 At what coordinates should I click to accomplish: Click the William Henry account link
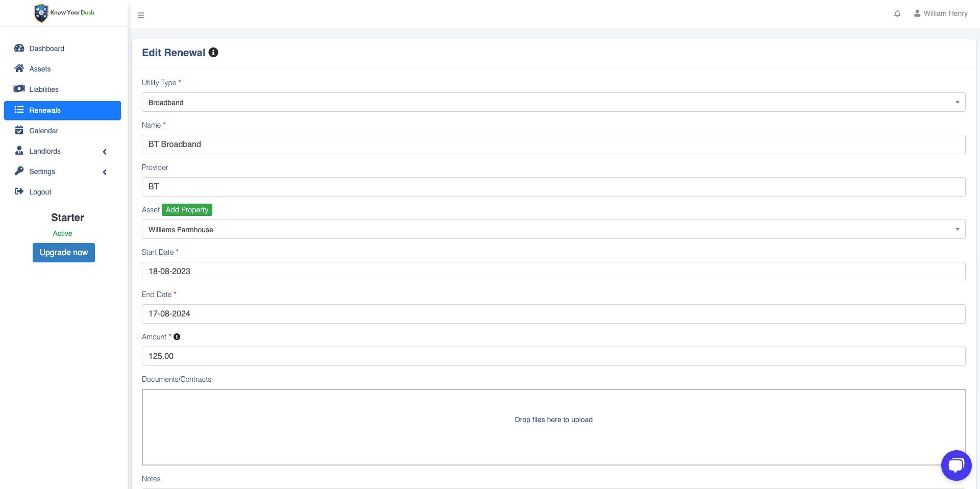tap(941, 13)
